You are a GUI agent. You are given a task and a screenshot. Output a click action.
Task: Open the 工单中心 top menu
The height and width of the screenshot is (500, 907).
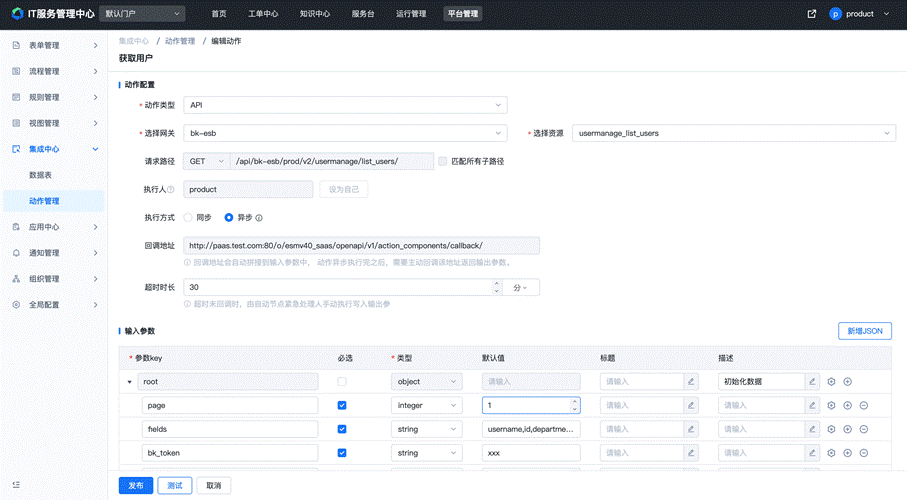pyautogui.click(x=263, y=14)
